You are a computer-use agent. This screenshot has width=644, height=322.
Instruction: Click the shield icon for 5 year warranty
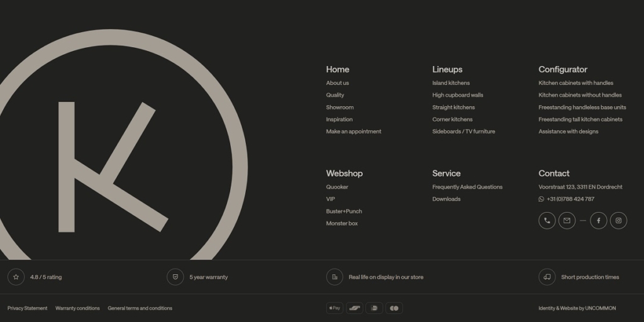click(175, 277)
